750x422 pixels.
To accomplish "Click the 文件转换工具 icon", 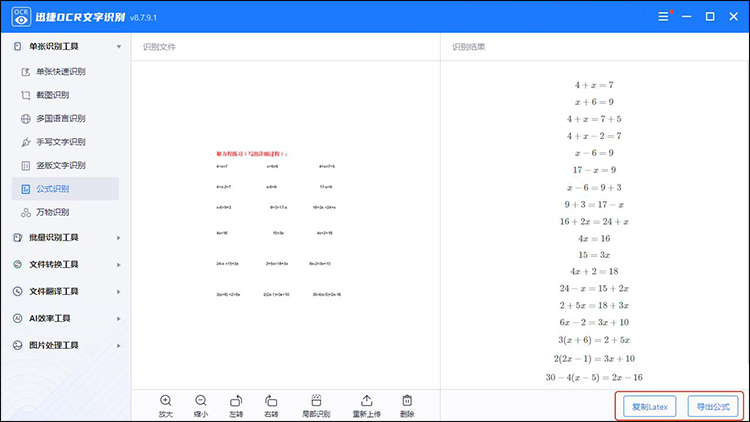I will click(x=18, y=264).
